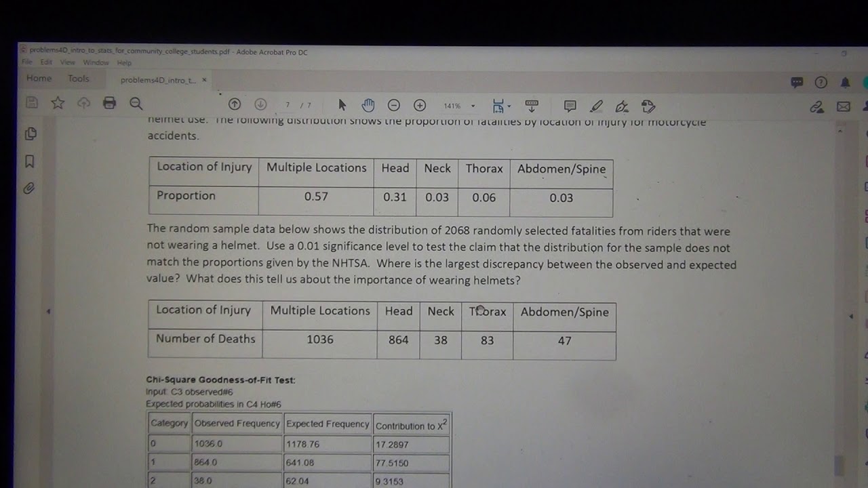Open the Help question mark icon
The width and height of the screenshot is (868, 488).
coord(821,83)
